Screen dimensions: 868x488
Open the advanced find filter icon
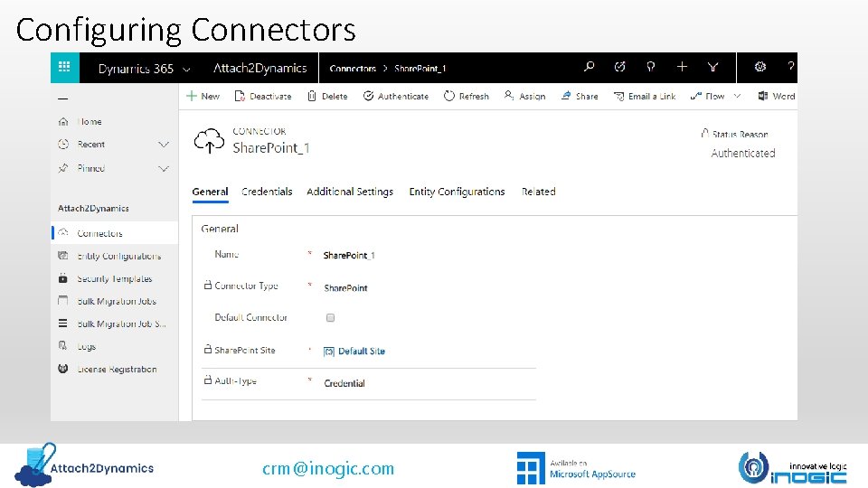tap(713, 67)
